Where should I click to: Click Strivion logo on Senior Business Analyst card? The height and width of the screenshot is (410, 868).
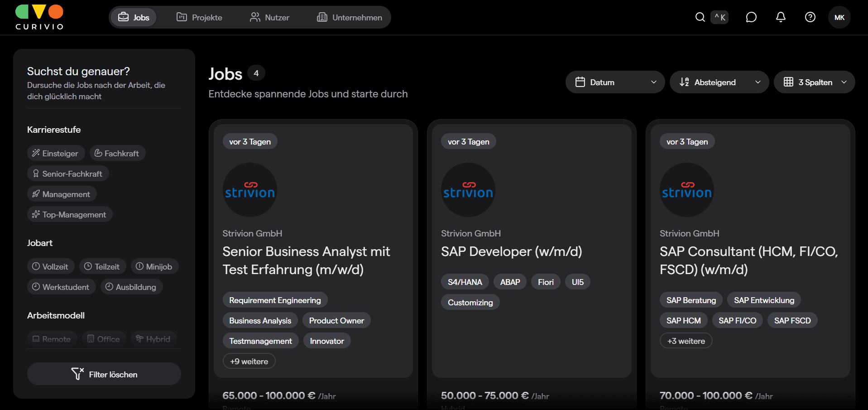pos(249,190)
